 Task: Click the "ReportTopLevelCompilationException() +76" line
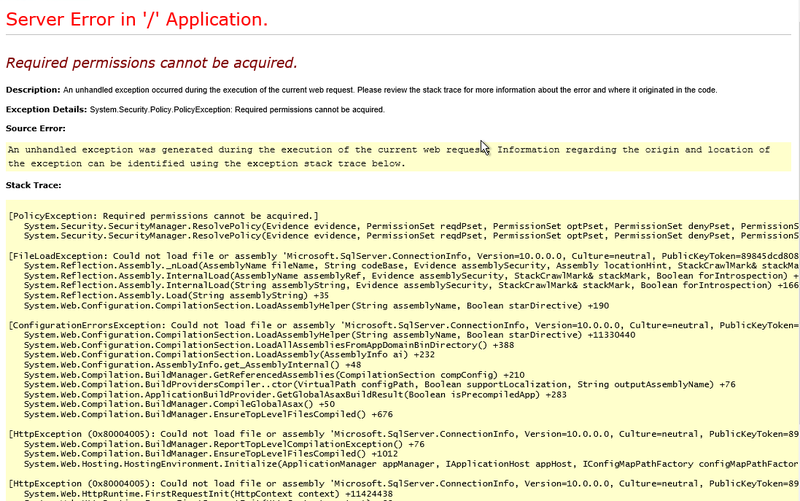point(224,444)
